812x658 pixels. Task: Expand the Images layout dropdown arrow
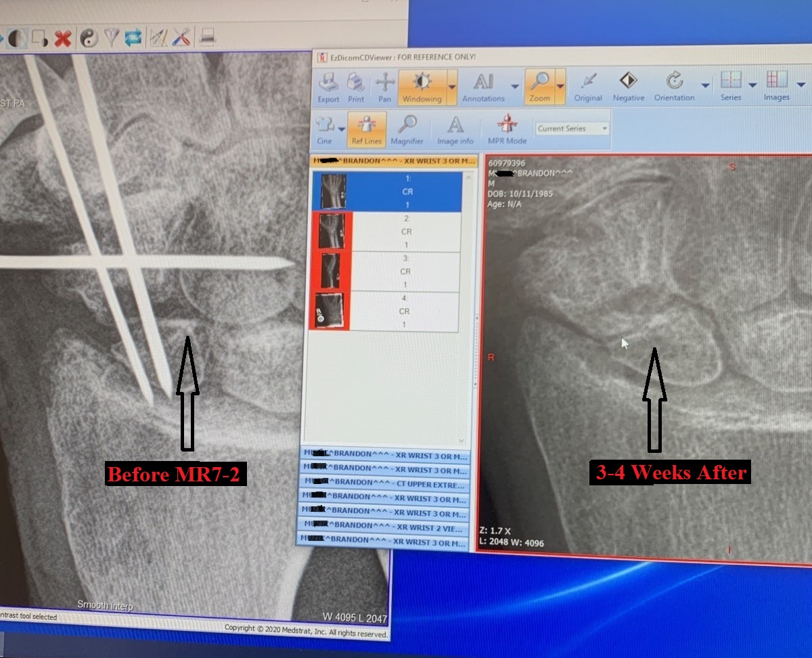point(800,85)
